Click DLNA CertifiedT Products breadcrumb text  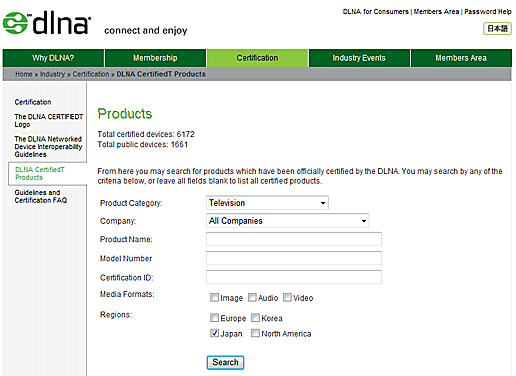click(161, 74)
